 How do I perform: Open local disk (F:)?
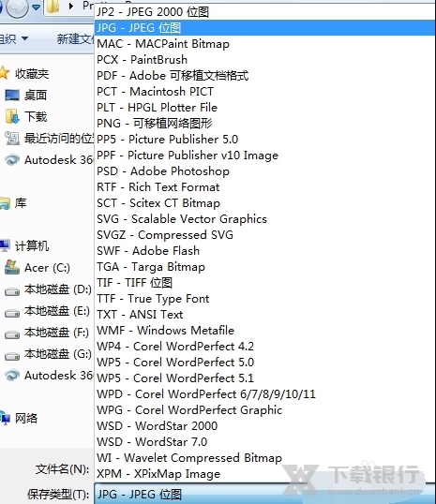click(56, 333)
